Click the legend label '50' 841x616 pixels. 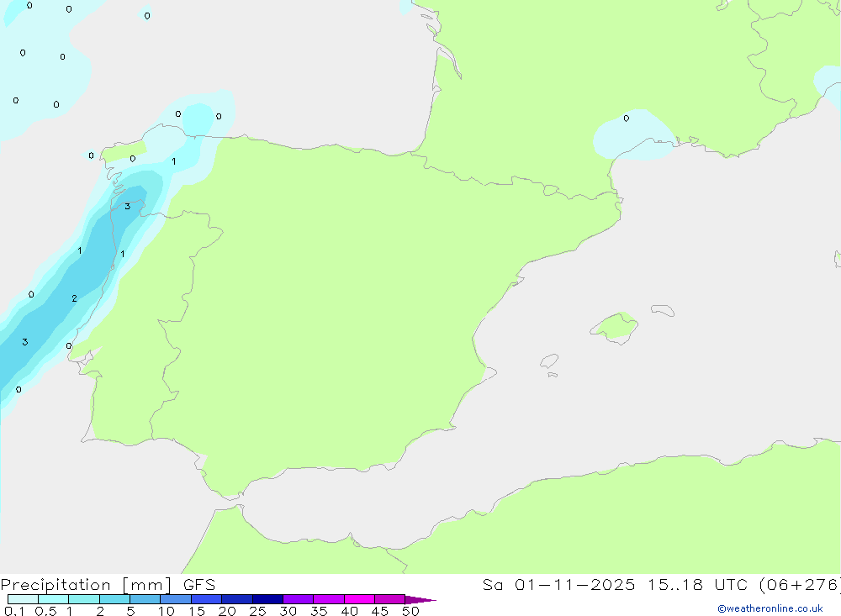(x=410, y=611)
